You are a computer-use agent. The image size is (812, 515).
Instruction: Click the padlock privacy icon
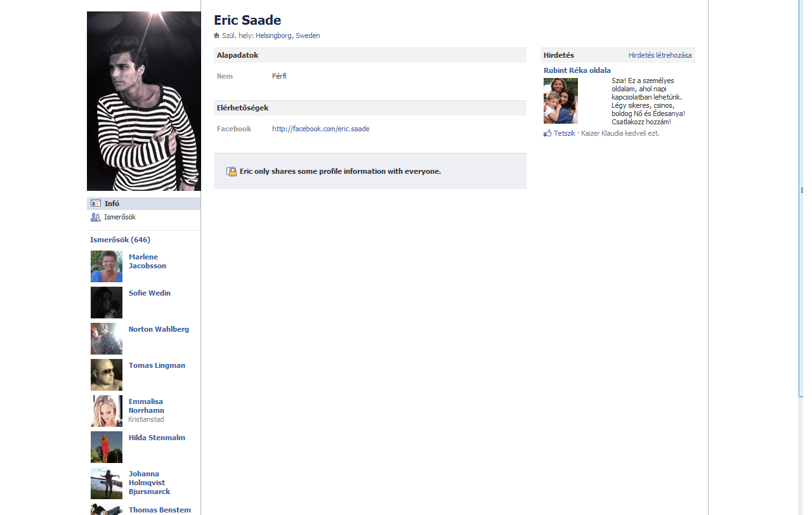tap(232, 171)
